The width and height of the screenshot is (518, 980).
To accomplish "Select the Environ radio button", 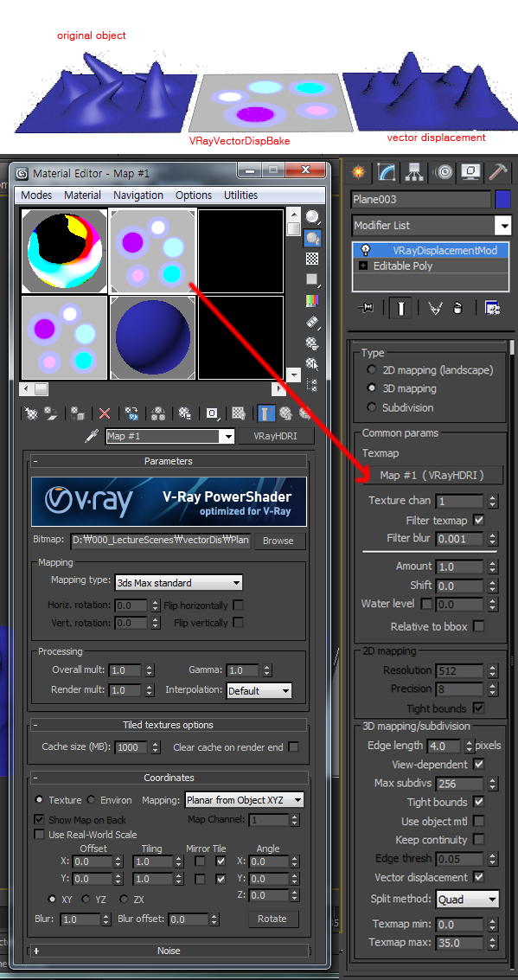I will point(91,800).
